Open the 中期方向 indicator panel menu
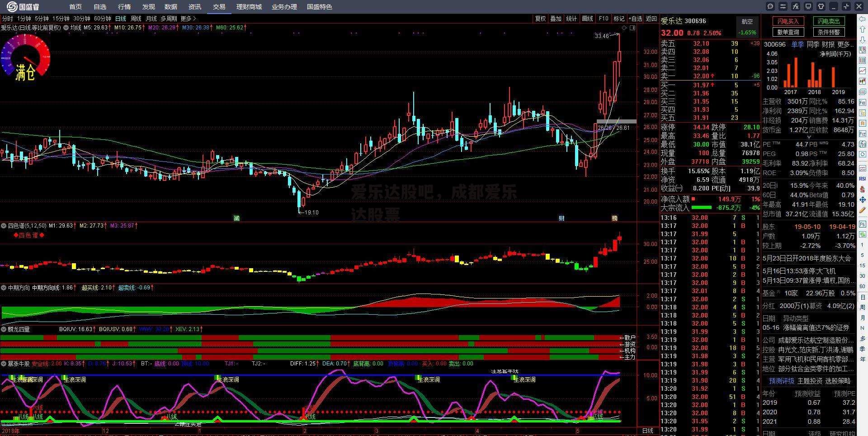 click(4, 288)
